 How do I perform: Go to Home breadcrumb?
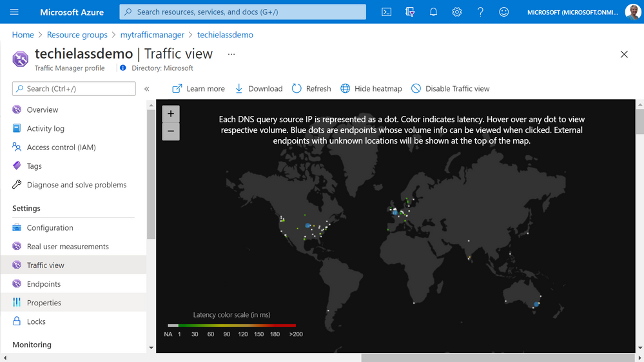point(23,35)
